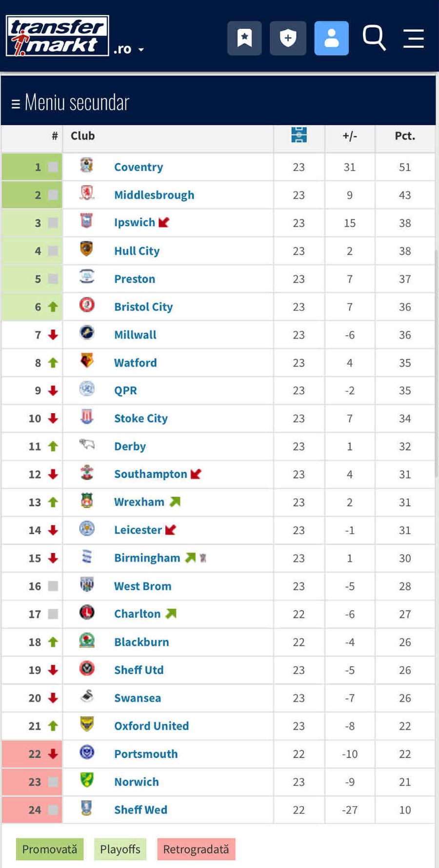Image resolution: width=439 pixels, height=868 pixels.
Task: Click the Coventry club crest
Action: 87,166
